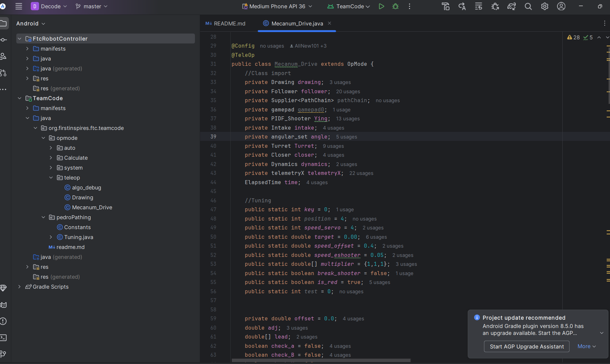Image resolution: width=610 pixels, height=364 pixels.
Task: Close the Mecanum_Drive.java tab
Action: pos(329,23)
